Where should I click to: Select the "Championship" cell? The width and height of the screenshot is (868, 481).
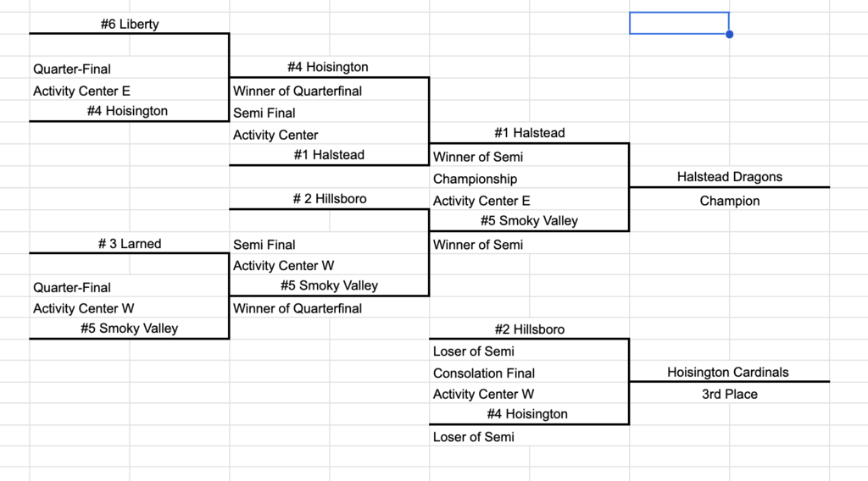(475, 179)
